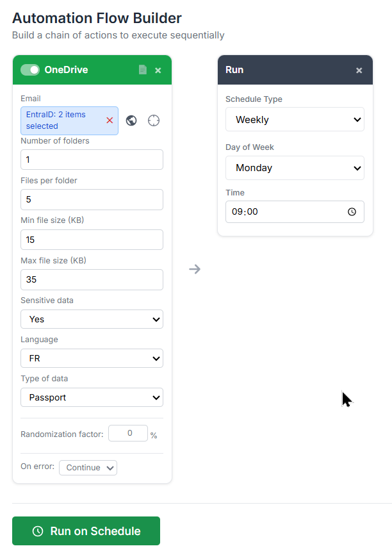Click the Run on Schedule button
The height and width of the screenshot is (553, 392).
click(x=86, y=531)
